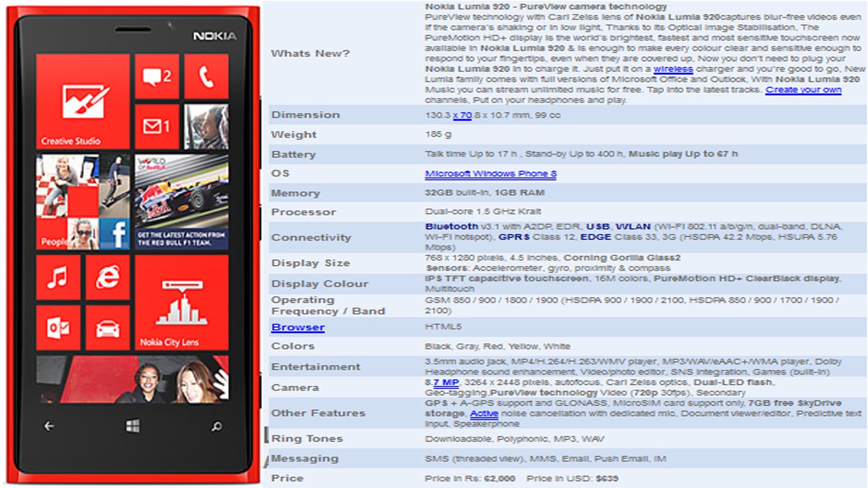Click the 'Dimension' row label

(305, 115)
